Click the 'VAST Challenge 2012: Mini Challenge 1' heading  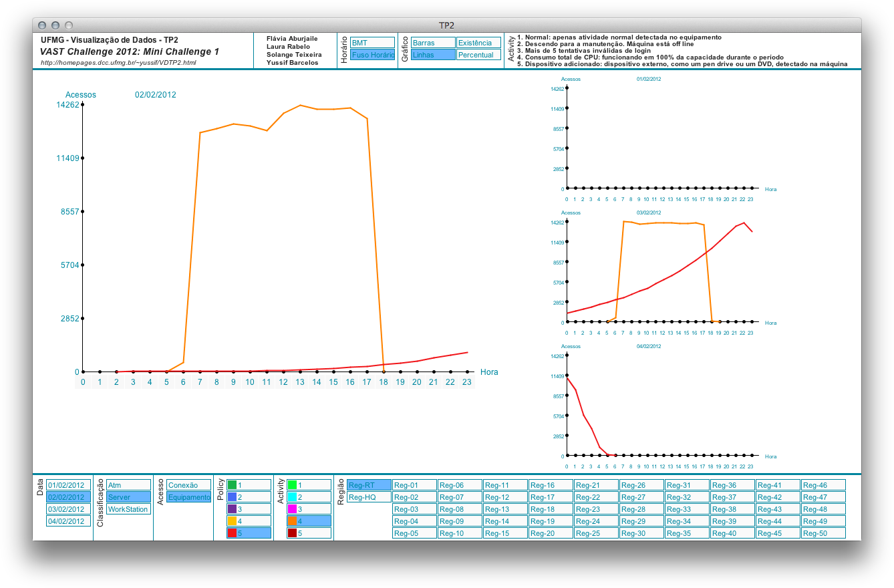click(x=130, y=51)
